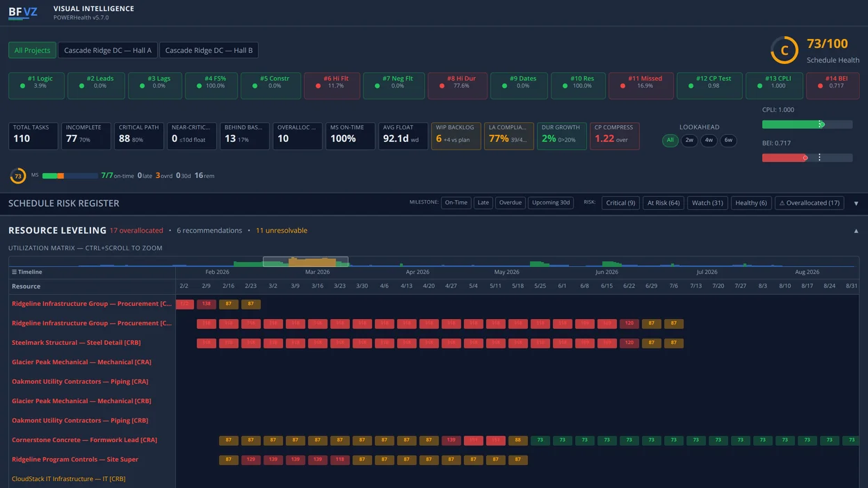
Task: Click the milestone on-time progress bar
Action: tap(70, 176)
